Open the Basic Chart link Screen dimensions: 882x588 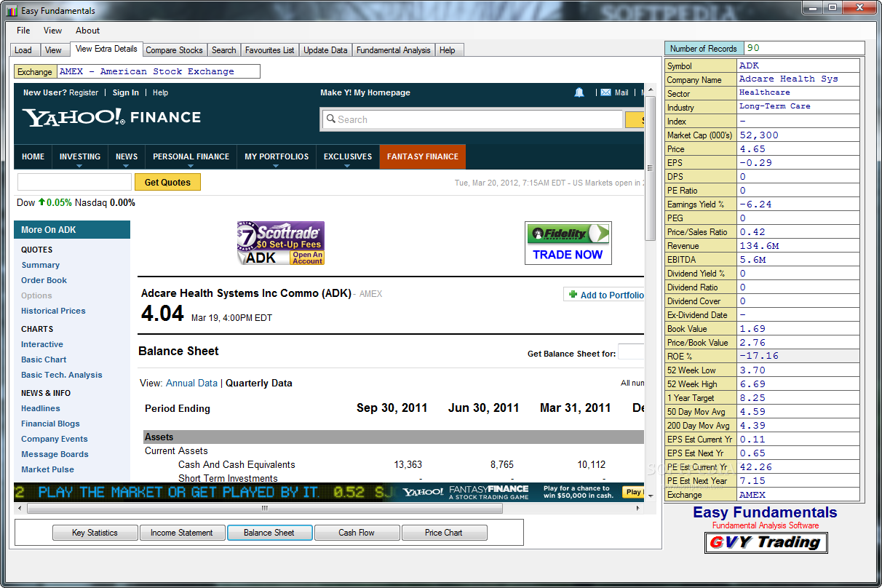click(x=44, y=359)
